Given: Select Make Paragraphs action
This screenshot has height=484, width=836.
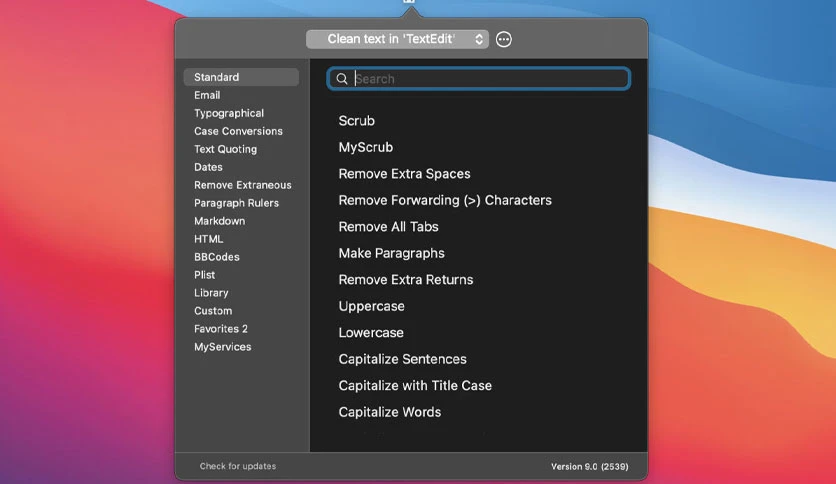Looking at the screenshot, I should click(391, 253).
